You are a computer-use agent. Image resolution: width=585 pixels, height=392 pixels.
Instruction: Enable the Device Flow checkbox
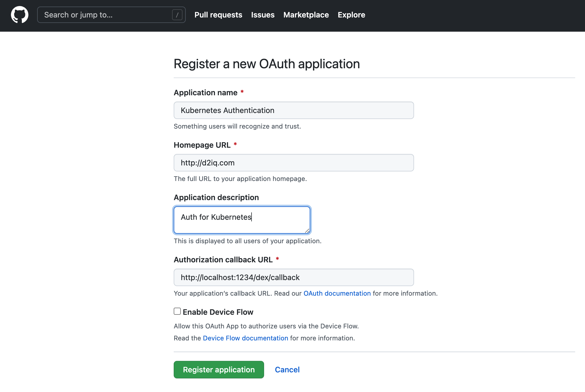coord(178,311)
